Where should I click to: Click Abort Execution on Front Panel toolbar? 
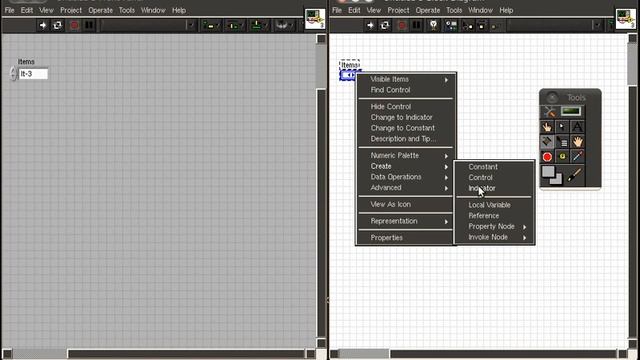click(x=74, y=25)
